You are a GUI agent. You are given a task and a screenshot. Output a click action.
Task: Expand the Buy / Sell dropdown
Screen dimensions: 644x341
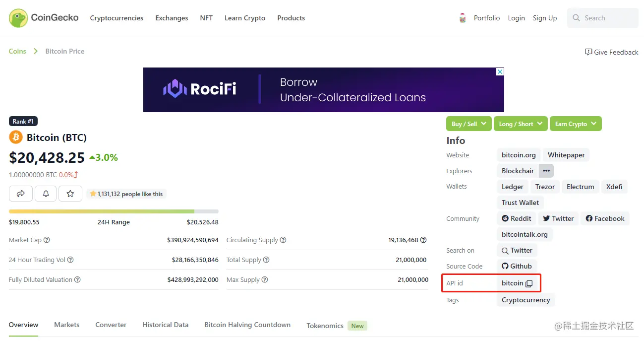coord(469,124)
